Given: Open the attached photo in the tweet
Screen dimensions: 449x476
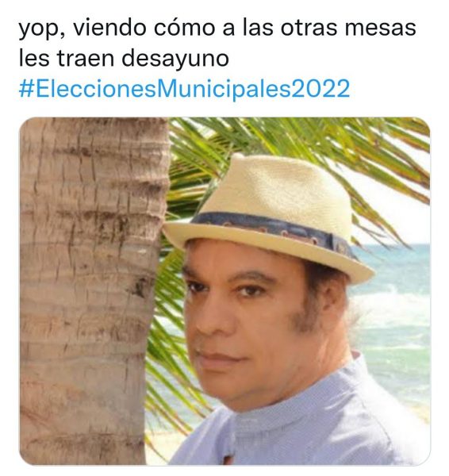Looking at the screenshot, I should coord(224,291).
